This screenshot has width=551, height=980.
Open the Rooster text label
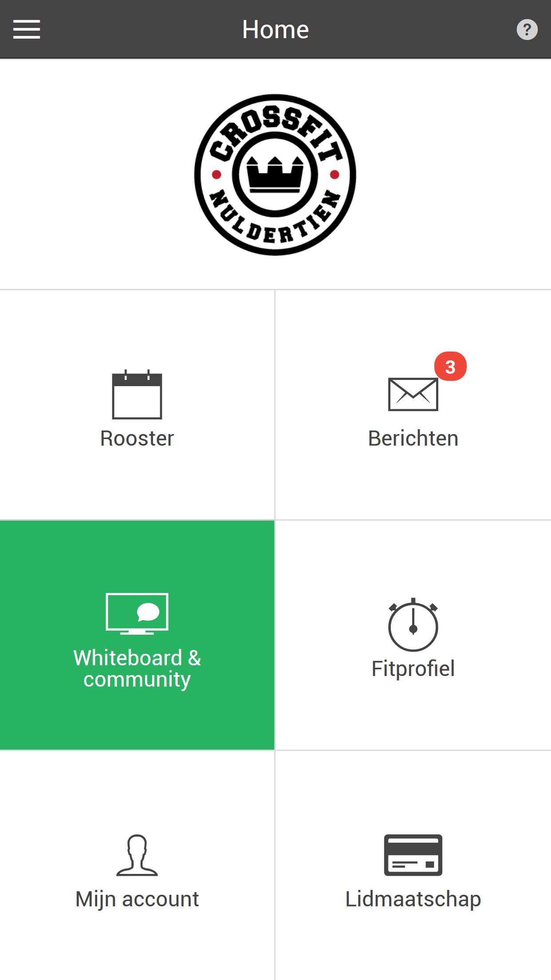(137, 439)
